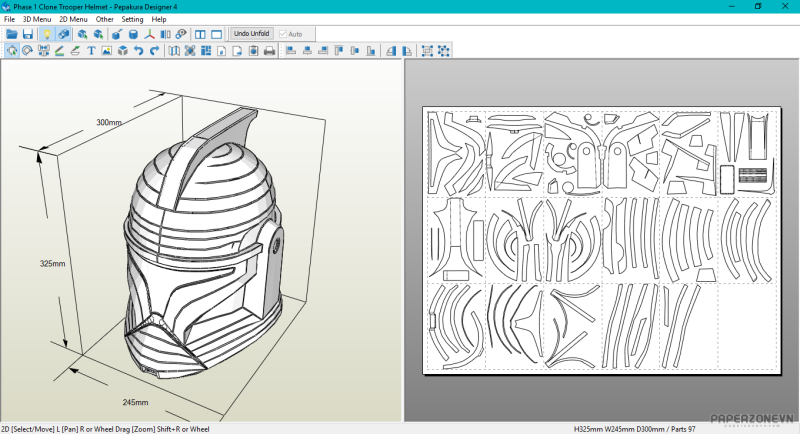This screenshot has width=800, height=434.
Task: Expand the 2D Menu
Action: [x=73, y=19]
